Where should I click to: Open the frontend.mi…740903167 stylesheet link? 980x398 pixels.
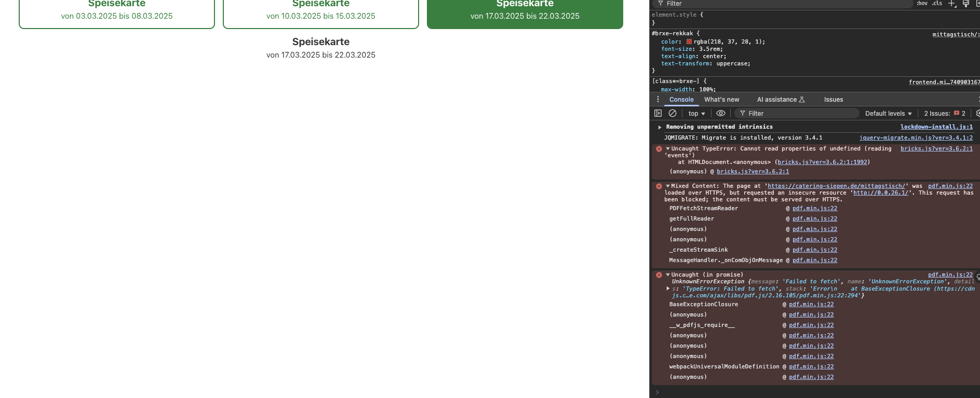[944, 82]
